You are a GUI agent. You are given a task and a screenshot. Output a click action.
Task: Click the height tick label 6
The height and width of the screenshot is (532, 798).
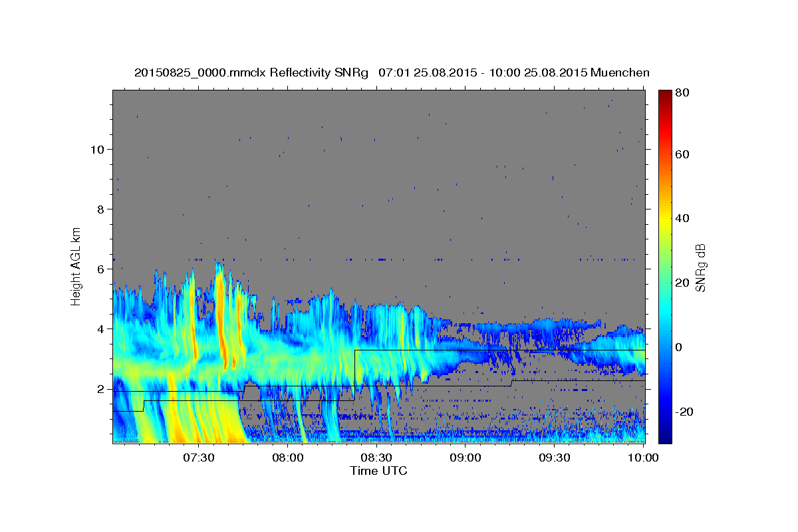click(x=100, y=269)
